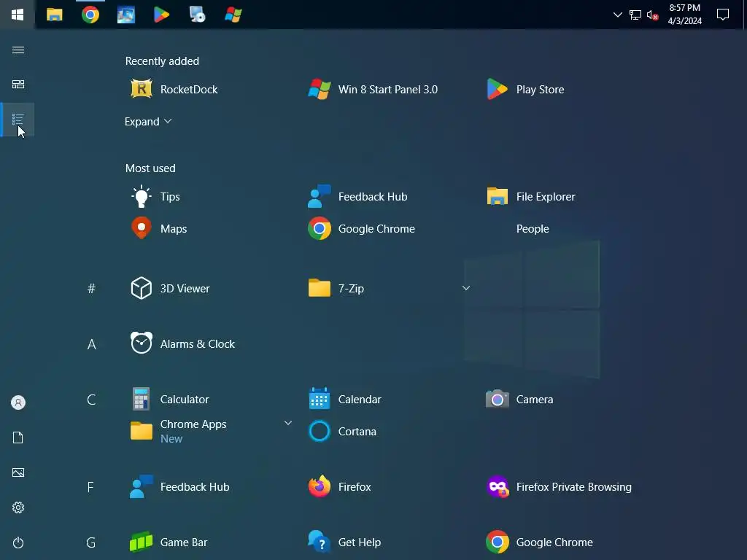Open the computer-and-disc taskbar program

tap(197, 15)
